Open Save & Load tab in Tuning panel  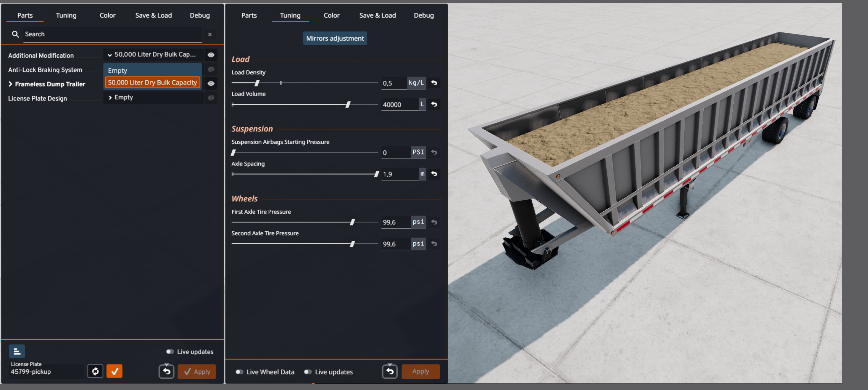click(x=377, y=15)
